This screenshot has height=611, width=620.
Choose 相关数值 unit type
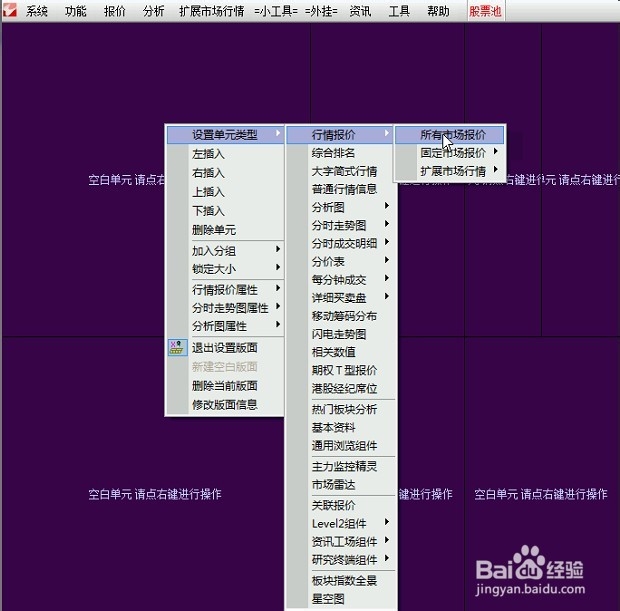click(341, 352)
